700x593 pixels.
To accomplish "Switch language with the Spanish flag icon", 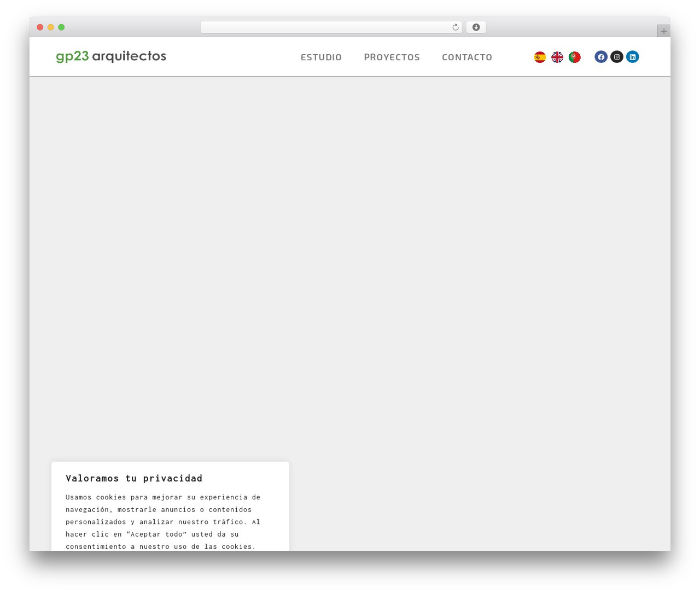I will click(540, 57).
